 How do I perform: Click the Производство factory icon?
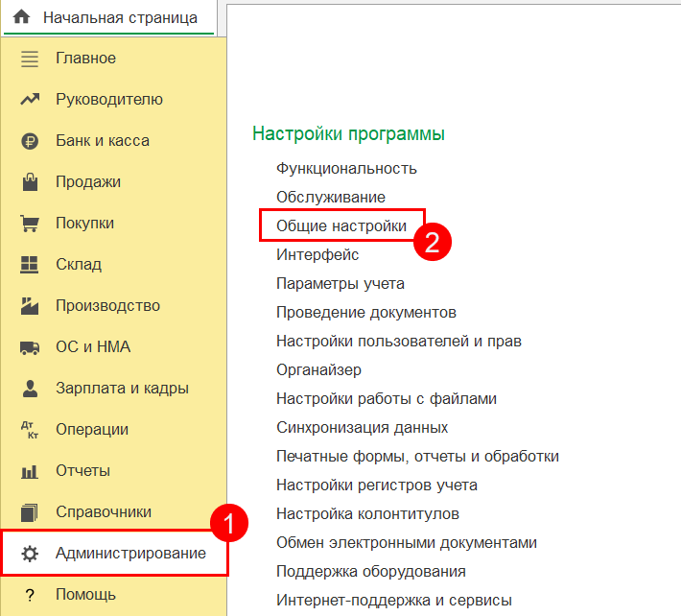[x=30, y=306]
